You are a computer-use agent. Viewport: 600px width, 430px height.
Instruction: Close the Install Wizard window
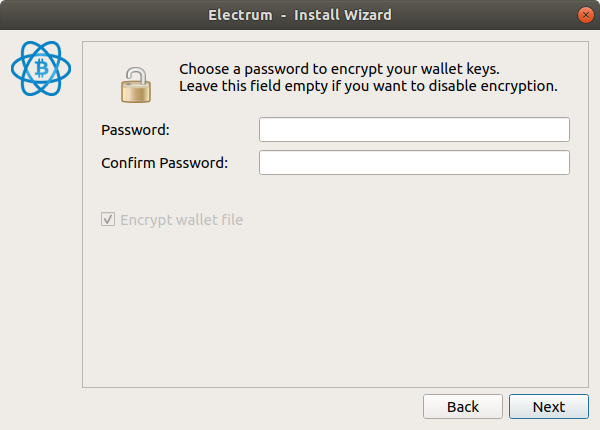click(585, 15)
